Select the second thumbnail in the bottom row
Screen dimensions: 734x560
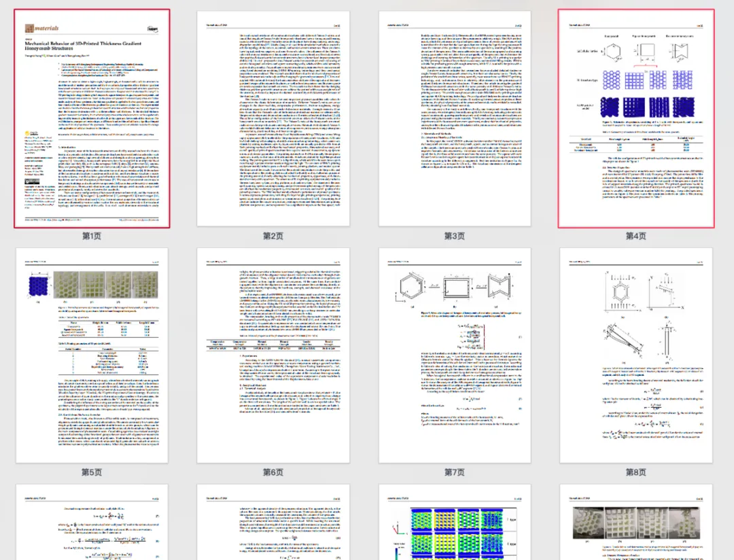point(273,523)
